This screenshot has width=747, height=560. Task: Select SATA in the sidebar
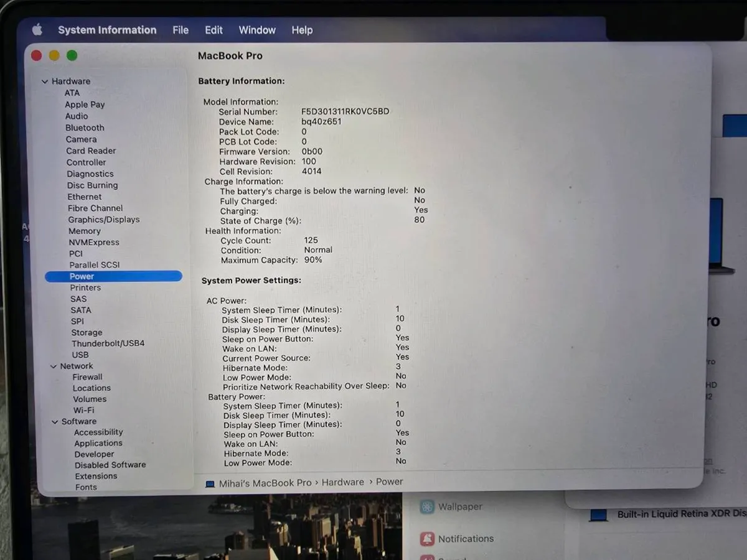[81, 310]
